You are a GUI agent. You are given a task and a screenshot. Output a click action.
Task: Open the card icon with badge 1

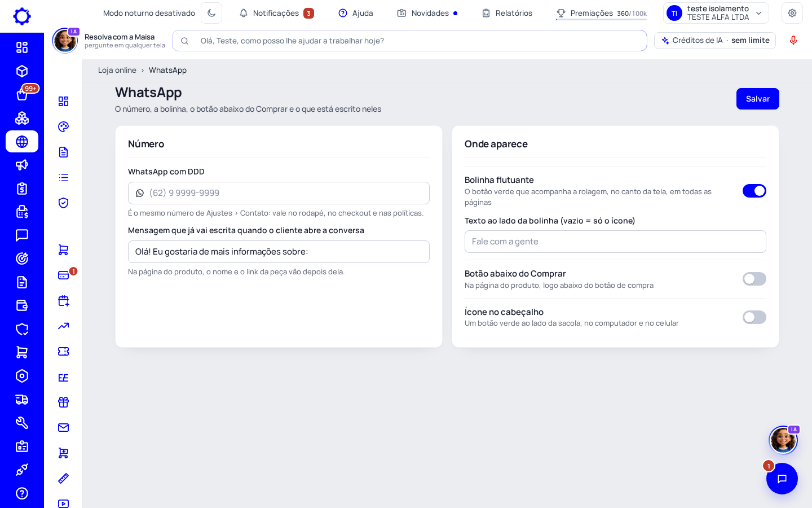pyautogui.click(x=64, y=275)
